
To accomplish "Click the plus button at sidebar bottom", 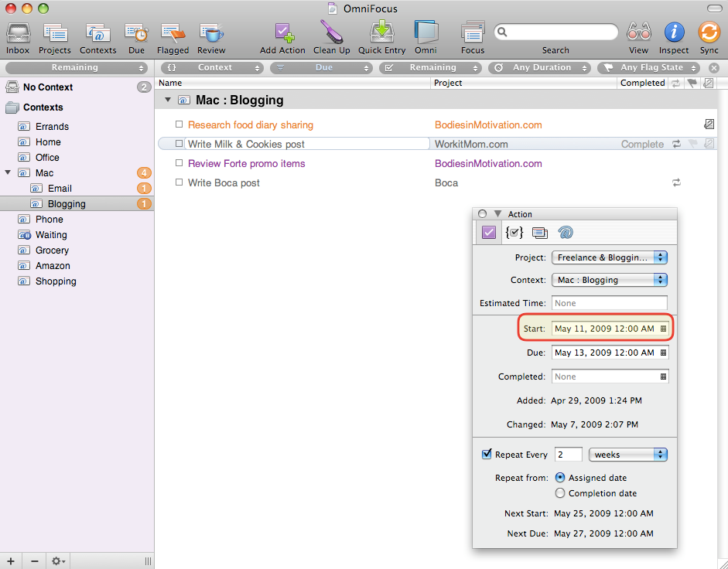I will pyautogui.click(x=10, y=561).
